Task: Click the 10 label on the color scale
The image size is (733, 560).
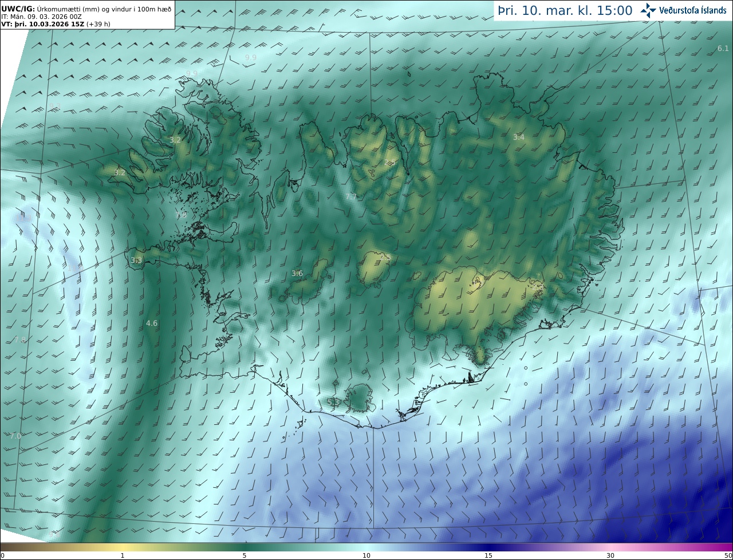Action: [366, 555]
